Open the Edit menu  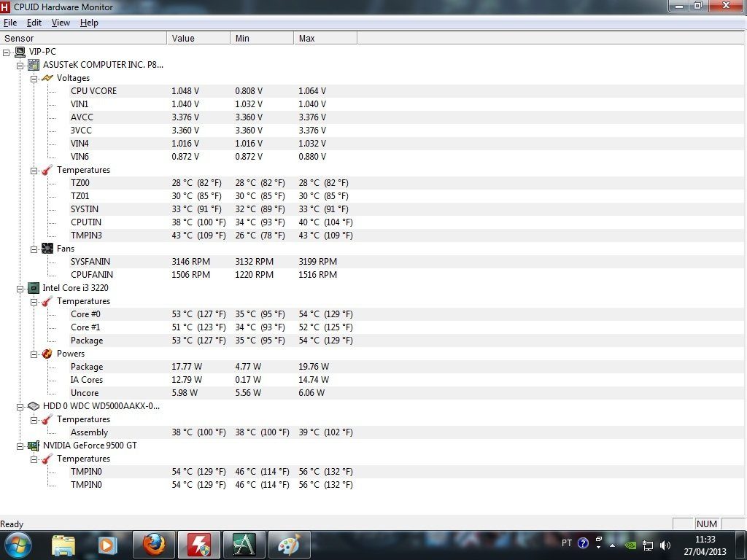click(x=34, y=23)
